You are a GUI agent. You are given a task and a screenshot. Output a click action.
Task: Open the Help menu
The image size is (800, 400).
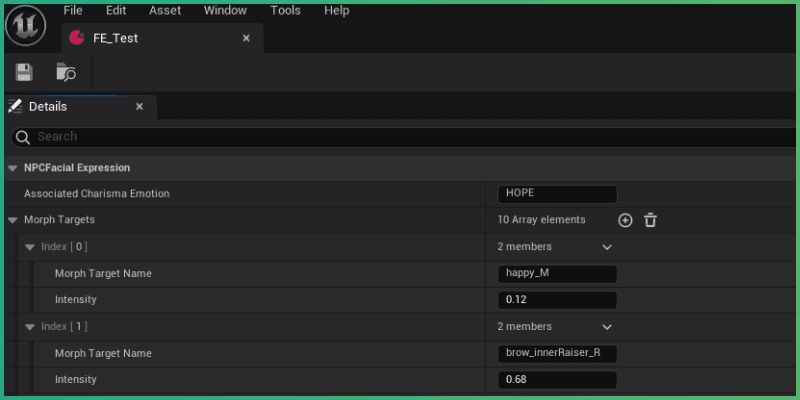click(336, 10)
